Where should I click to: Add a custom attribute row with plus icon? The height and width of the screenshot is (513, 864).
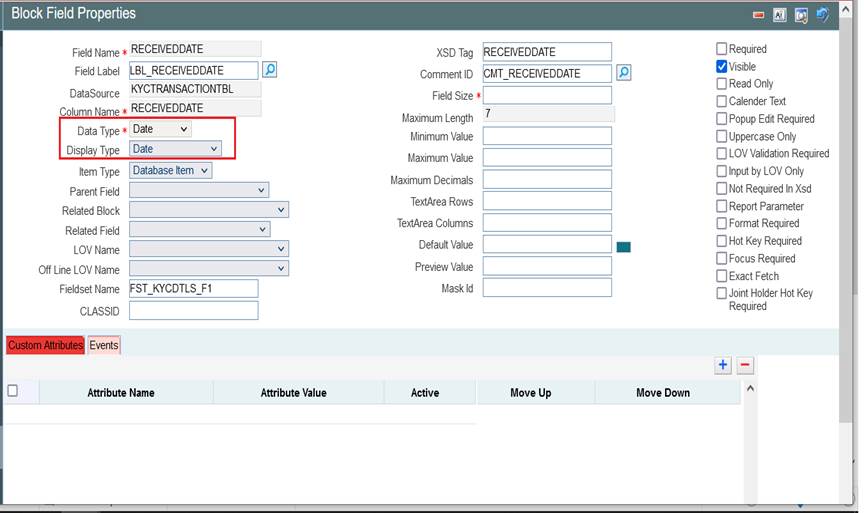coord(723,365)
